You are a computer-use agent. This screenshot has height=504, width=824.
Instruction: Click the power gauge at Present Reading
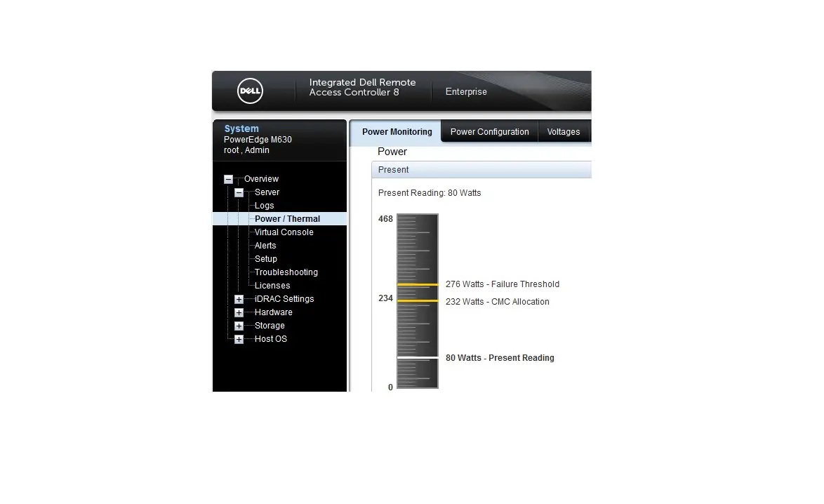[417, 358]
